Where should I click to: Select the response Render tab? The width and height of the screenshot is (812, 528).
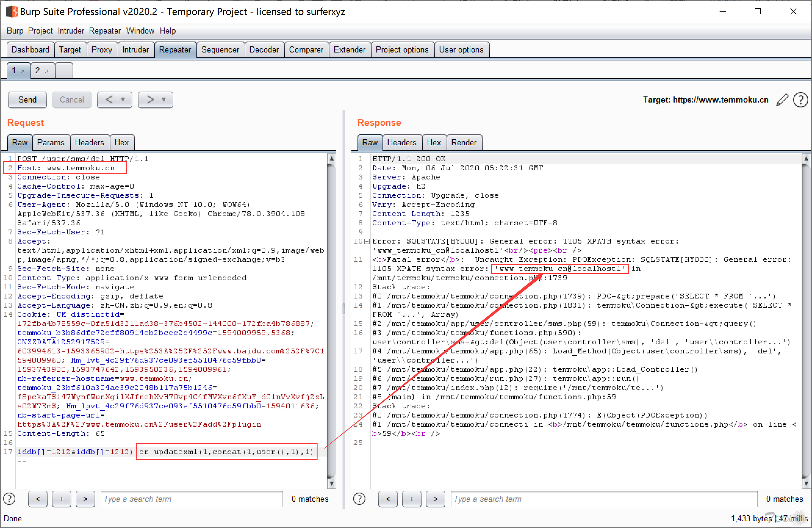coord(464,143)
